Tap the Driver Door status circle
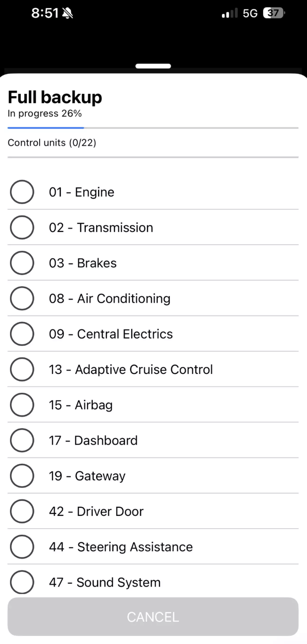 tap(22, 512)
